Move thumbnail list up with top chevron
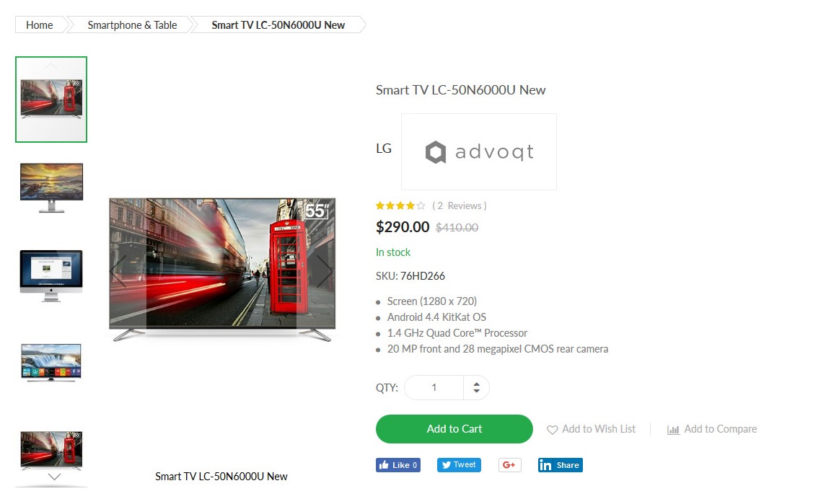813x504 pixels. 50,66
